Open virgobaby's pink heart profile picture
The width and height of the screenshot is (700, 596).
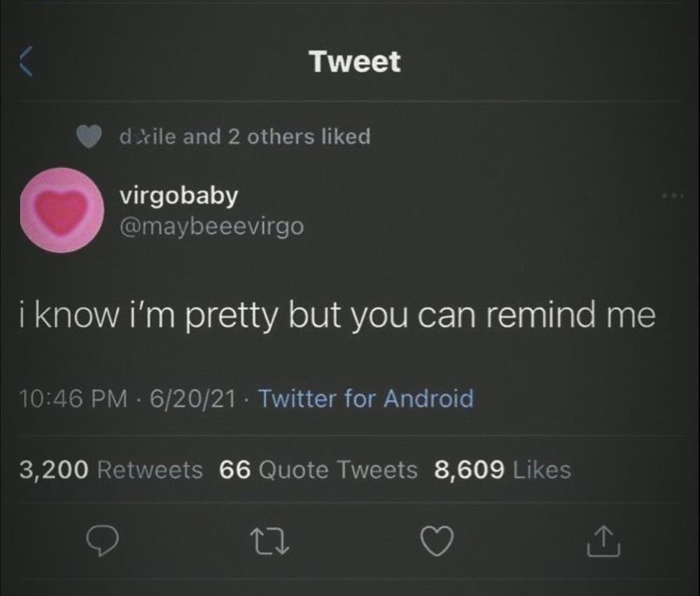tap(62, 210)
